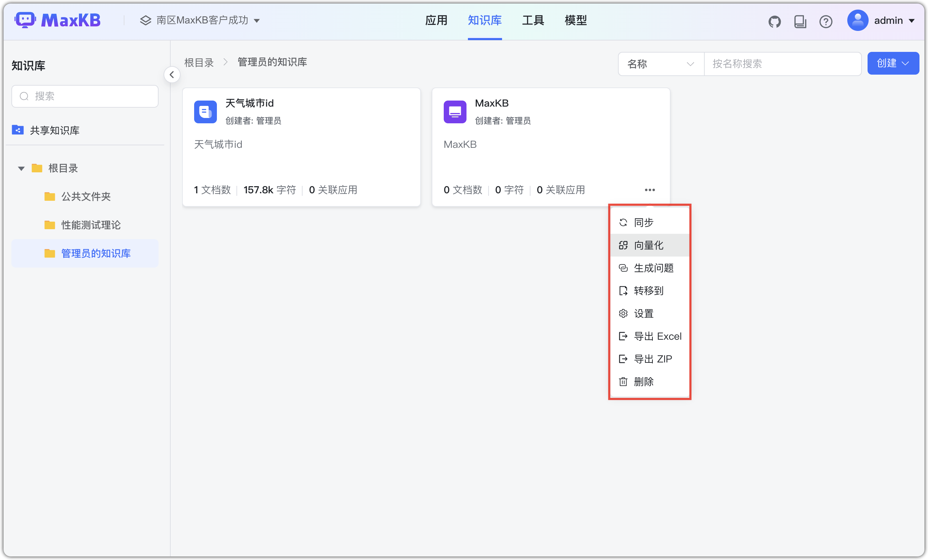Image resolution: width=928 pixels, height=560 pixels.
Task: Select 性能测试理论 in the tree
Action: tap(85, 225)
